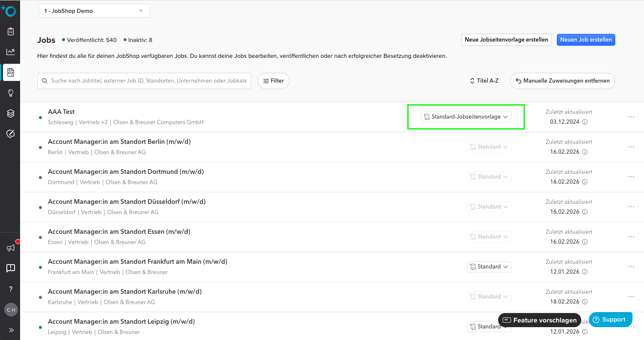Viewport: 644px width, 340px height.
Task: Open Standard template dropdown for Frankfurt job
Action: [x=489, y=267]
